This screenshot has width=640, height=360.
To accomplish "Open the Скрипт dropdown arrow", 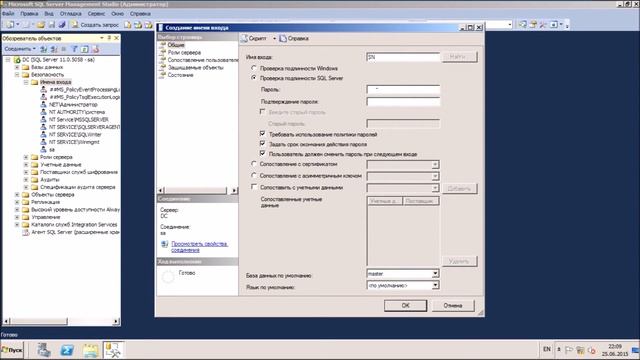I will (274, 38).
